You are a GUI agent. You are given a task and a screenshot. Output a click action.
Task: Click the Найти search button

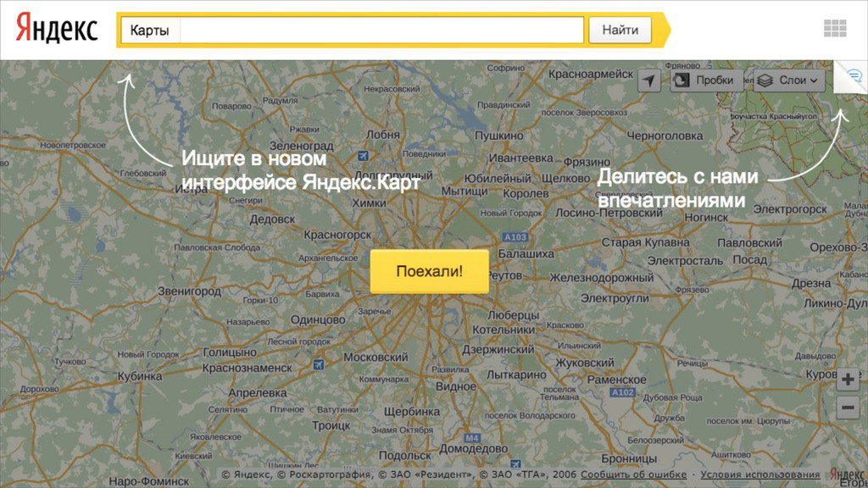tap(620, 30)
